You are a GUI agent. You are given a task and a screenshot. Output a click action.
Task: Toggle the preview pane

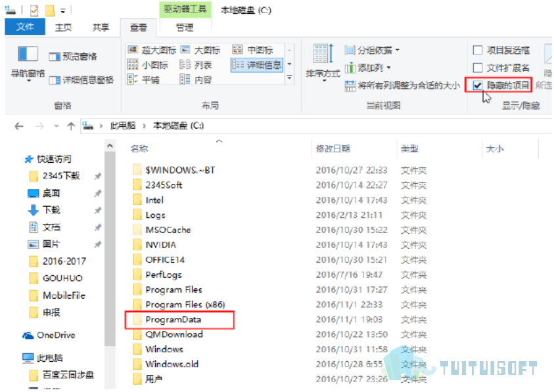click(x=73, y=56)
